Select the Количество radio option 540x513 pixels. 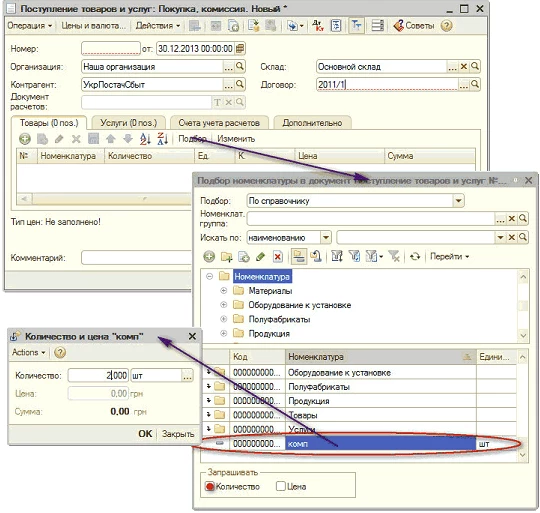point(209,486)
